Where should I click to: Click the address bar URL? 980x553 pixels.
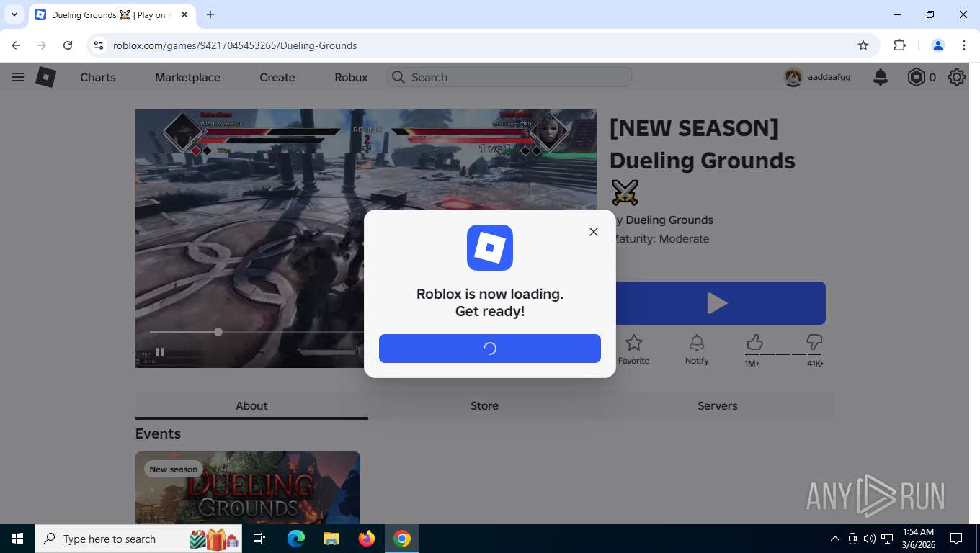click(235, 45)
